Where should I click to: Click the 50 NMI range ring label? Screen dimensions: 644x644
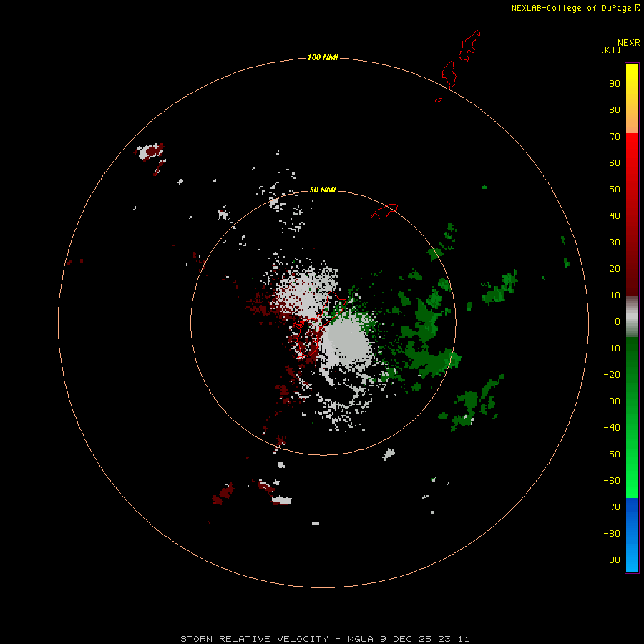[x=323, y=190]
